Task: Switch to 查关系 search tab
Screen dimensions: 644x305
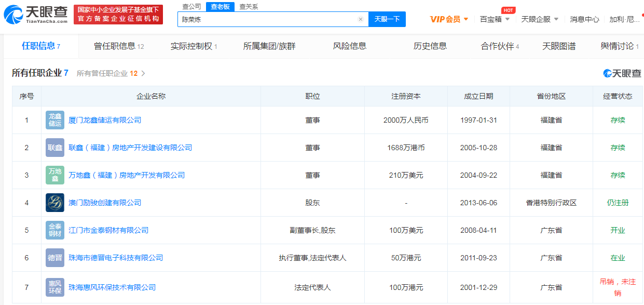Action: (249, 7)
